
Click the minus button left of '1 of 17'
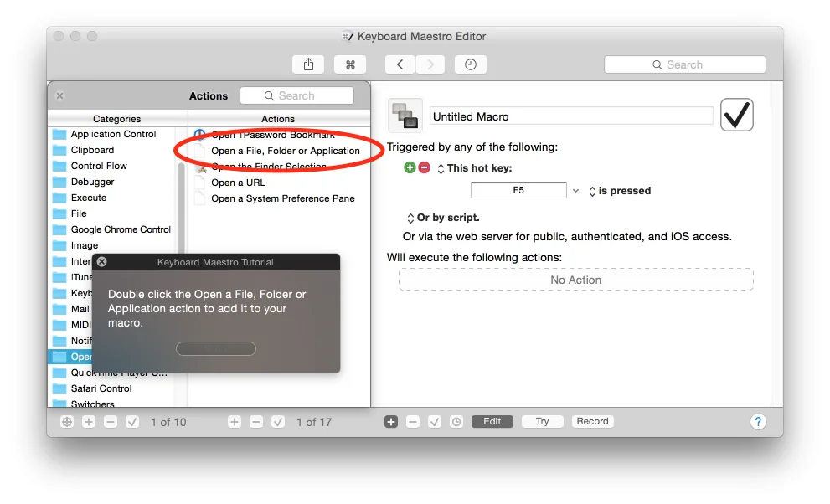click(256, 422)
